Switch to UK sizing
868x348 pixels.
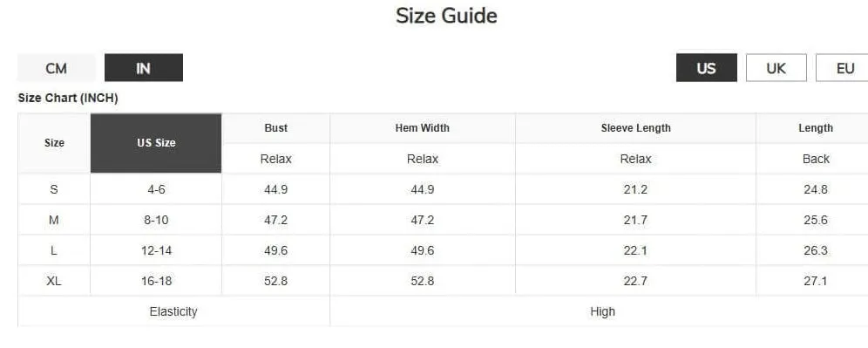coord(776,68)
